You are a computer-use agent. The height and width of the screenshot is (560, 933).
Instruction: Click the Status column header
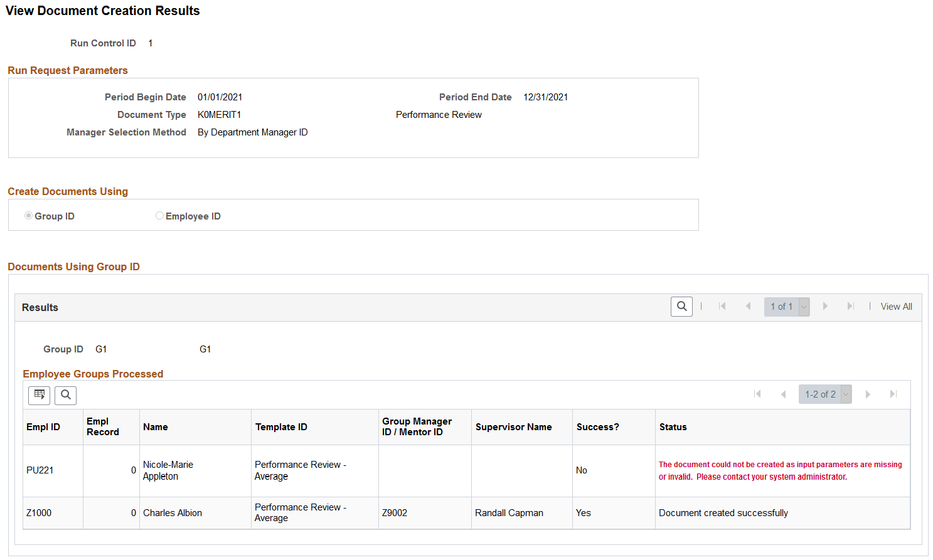[x=673, y=426]
